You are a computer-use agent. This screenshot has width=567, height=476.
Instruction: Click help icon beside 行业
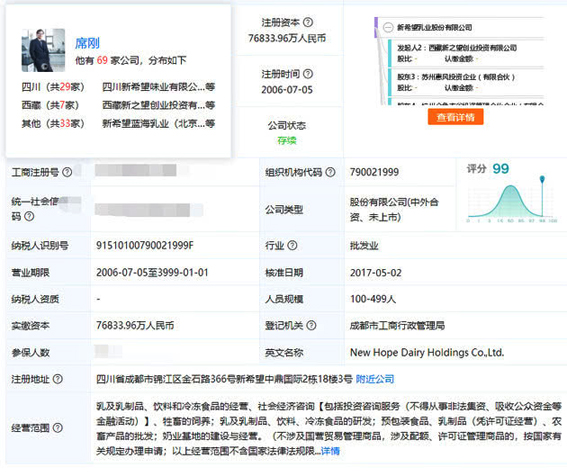292,246
